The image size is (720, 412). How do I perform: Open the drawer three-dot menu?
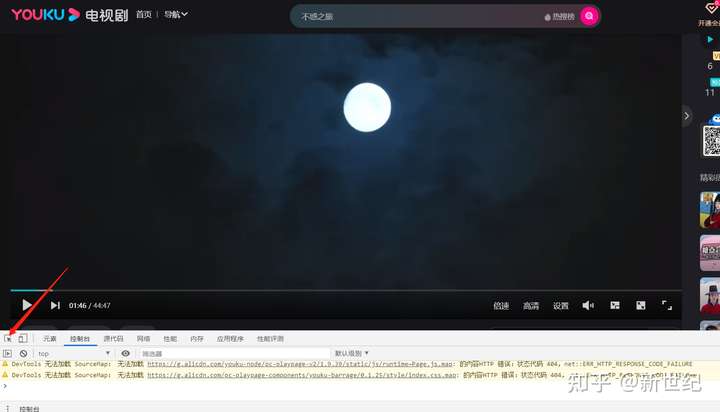(x=7, y=408)
